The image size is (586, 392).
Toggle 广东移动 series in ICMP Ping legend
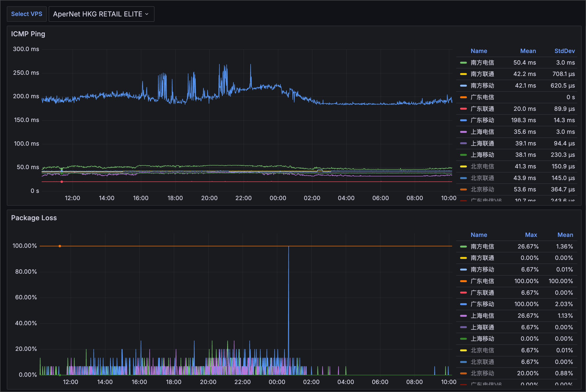482,120
